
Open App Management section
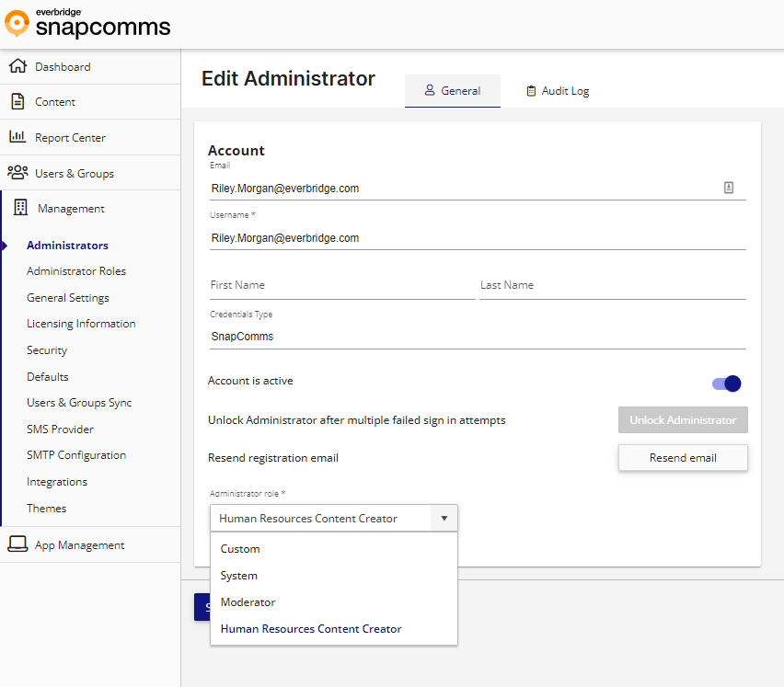[x=90, y=544]
